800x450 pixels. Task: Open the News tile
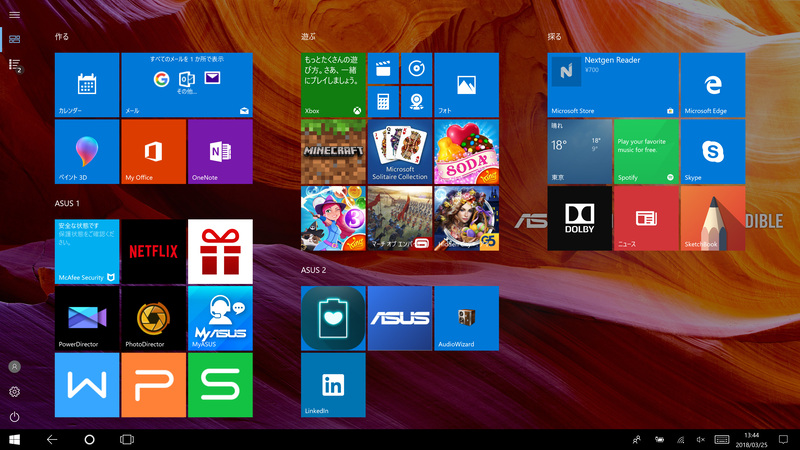(x=646, y=218)
